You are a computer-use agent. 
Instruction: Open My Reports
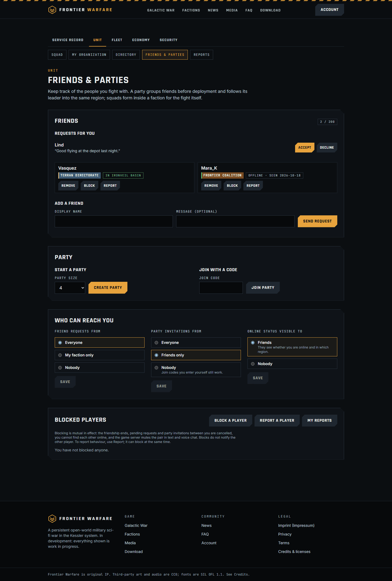(320, 421)
